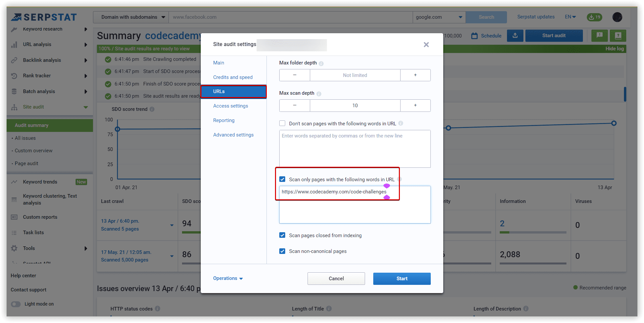Increase Max folder depth with plus

(x=415, y=75)
